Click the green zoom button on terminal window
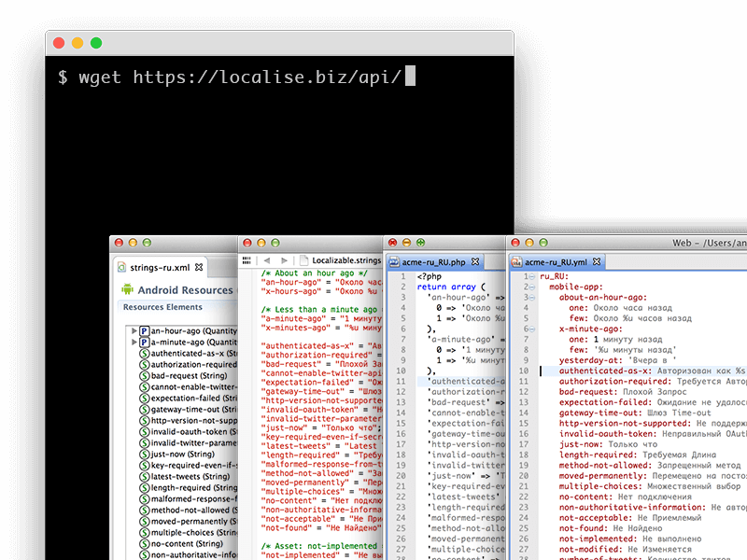Viewport: 747px width, 560px height. 96,43
